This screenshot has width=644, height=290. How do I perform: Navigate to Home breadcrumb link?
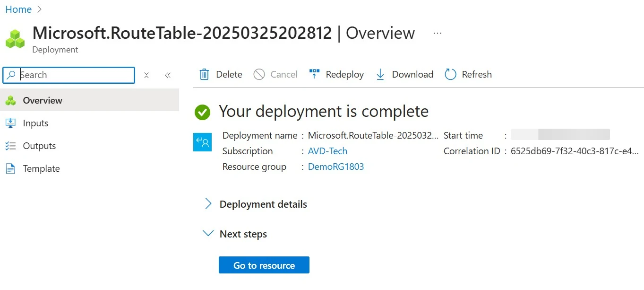[x=18, y=9]
